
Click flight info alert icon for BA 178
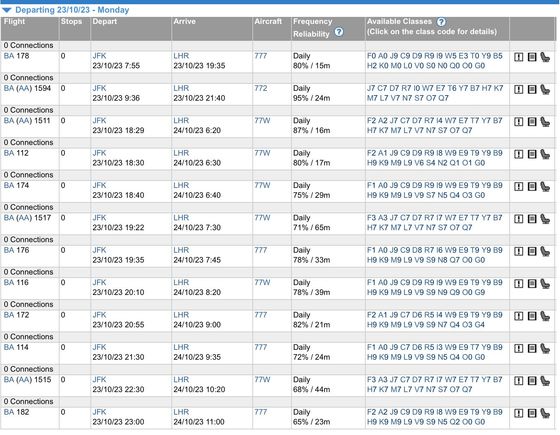(x=519, y=57)
